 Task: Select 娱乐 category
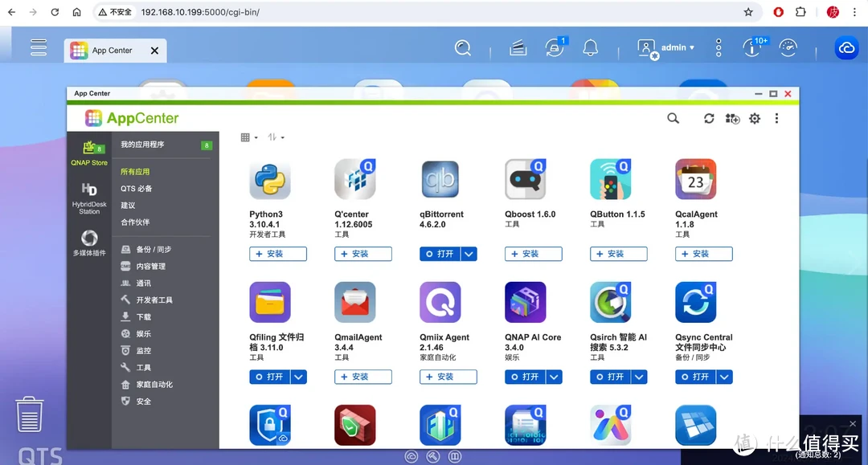pyautogui.click(x=136, y=334)
